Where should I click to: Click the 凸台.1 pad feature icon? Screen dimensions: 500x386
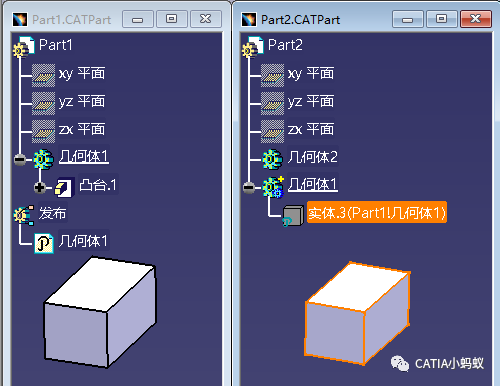tap(64, 187)
